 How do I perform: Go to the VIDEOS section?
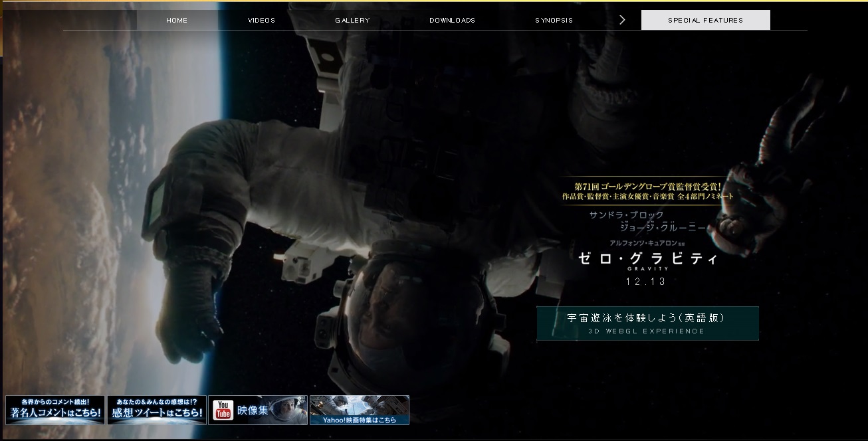(262, 20)
